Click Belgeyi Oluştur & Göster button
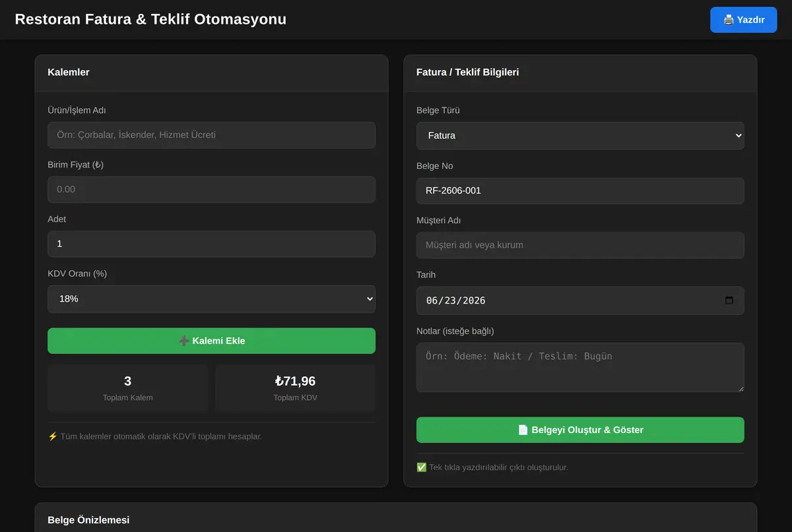The height and width of the screenshot is (532, 792). coord(580,430)
